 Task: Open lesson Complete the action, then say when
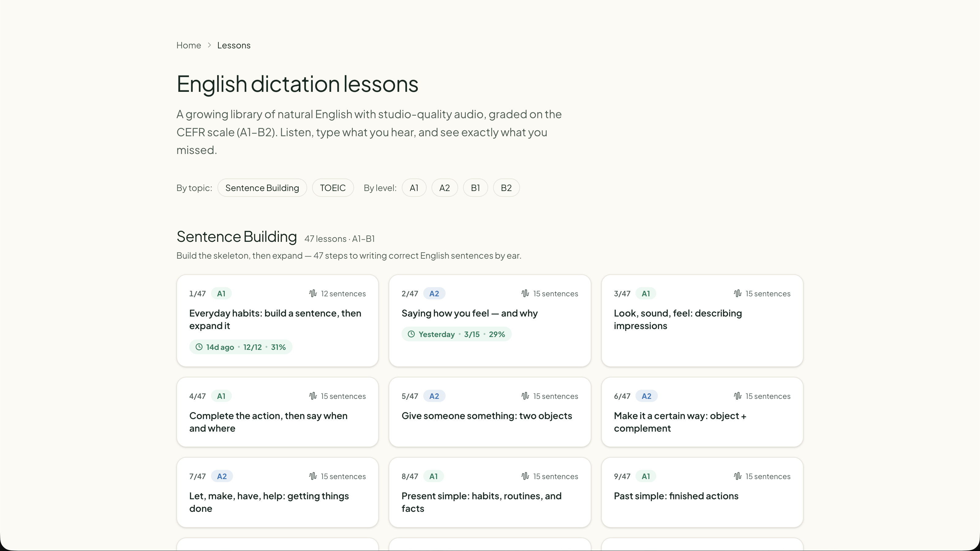[277, 412]
